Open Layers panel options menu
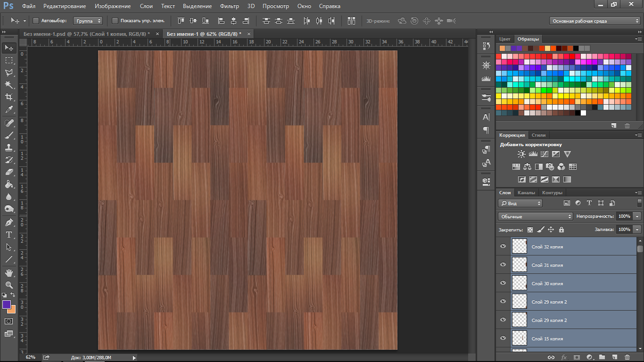Image resolution: width=644 pixels, height=362 pixels. (639, 192)
